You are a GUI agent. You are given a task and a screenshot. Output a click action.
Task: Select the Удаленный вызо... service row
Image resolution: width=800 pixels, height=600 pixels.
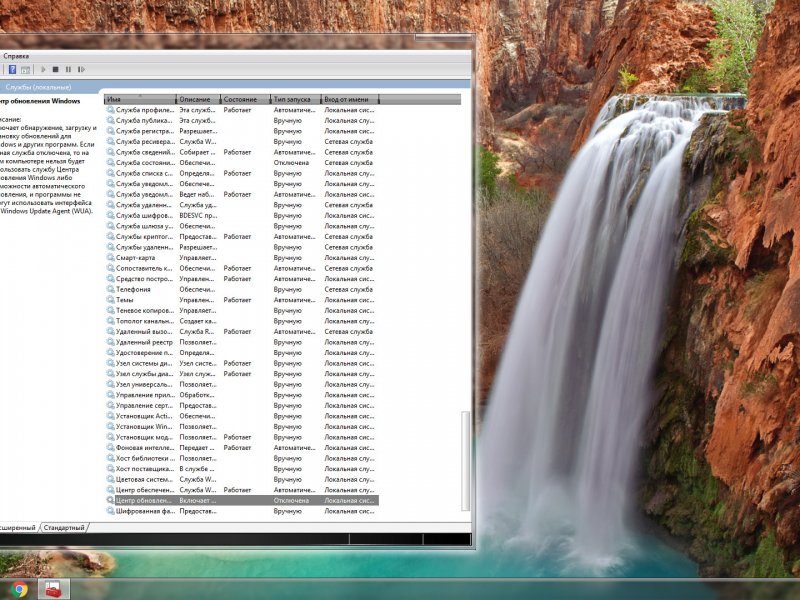click(242, 332)
